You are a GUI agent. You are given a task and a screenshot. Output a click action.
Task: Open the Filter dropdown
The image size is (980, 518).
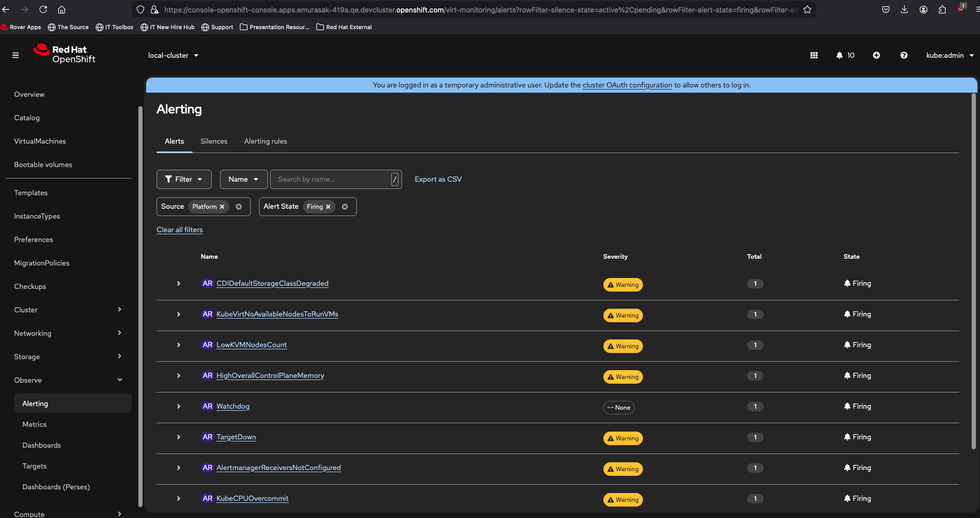coord(184,179)
